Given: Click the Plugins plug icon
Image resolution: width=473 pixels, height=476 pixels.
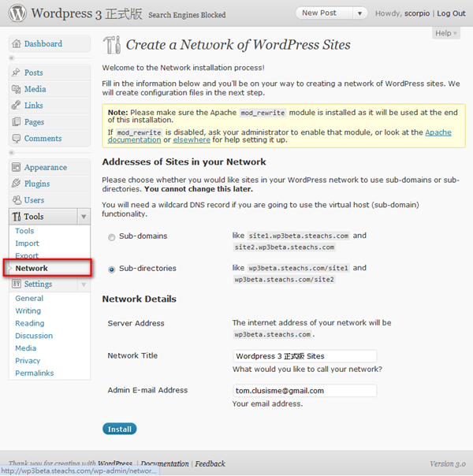Looking at the screenshot, I should (16, 184).
